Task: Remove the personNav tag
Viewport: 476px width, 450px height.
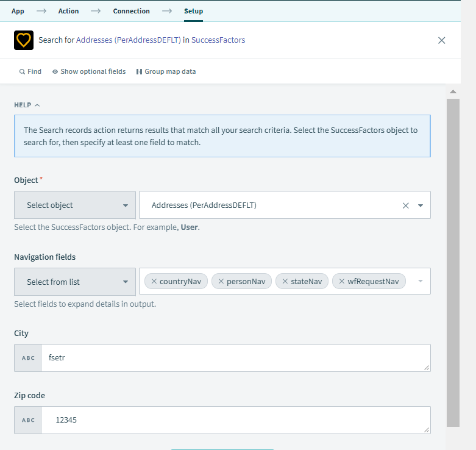Action: 221,282
